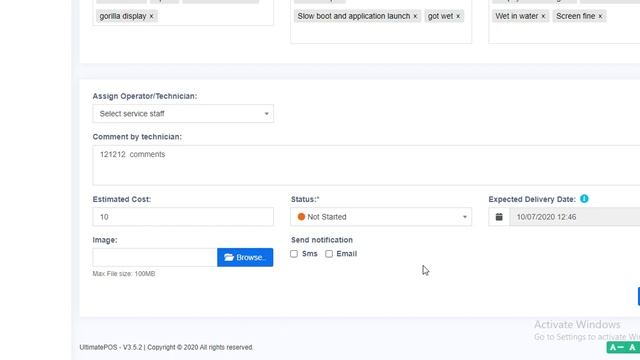This screenshot has width=640, height=360.
Task: Edit Expected Delivery Date value 10/07/2020 12:46
Action: coord(574,217)
